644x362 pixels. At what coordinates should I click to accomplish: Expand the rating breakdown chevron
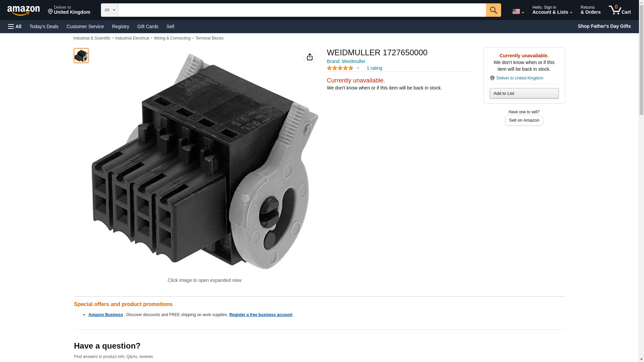(x=358, y=68)
